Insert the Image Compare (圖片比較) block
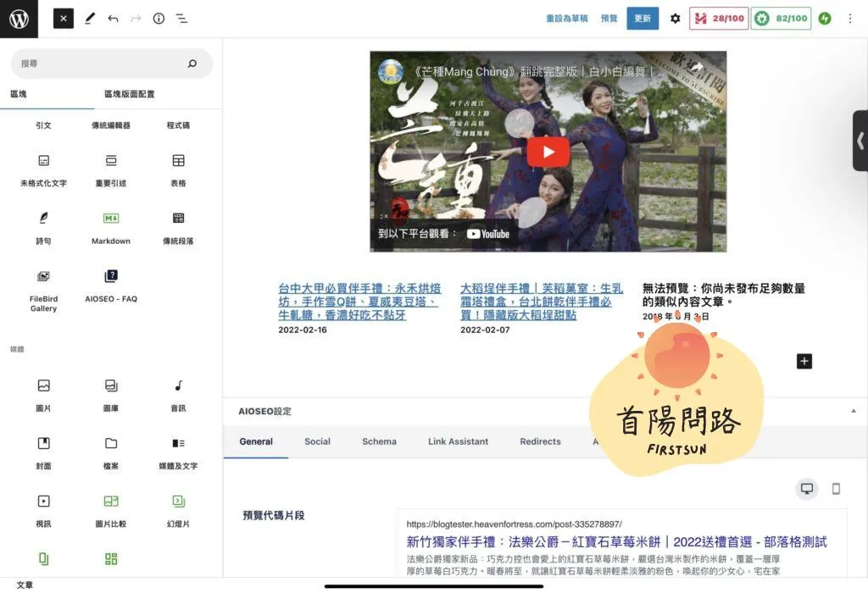The width and height of the screenshot is (868, 593). [x=111, y=509]
